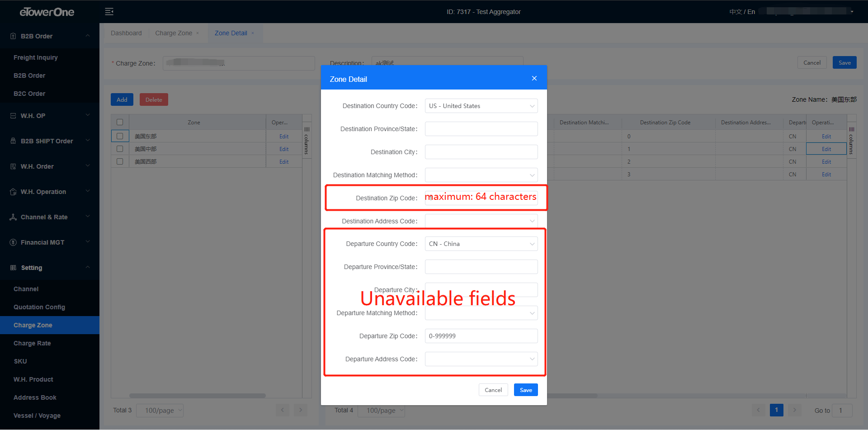Switch to the Charge Zone tab
868x430 pixels.
click(174, 33)
